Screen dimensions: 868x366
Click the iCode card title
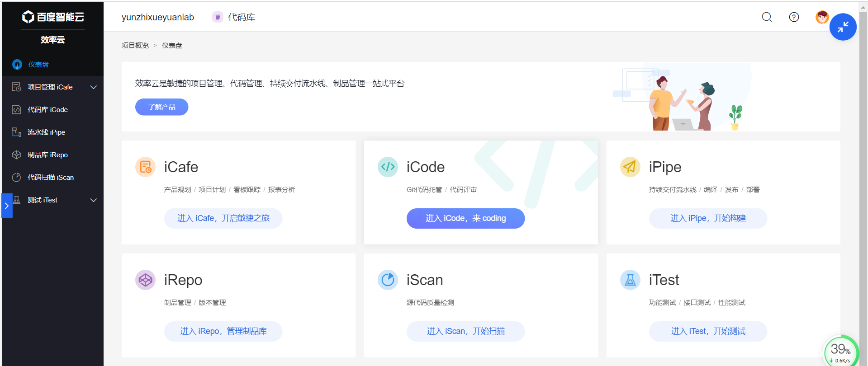[x=425, y=167]
